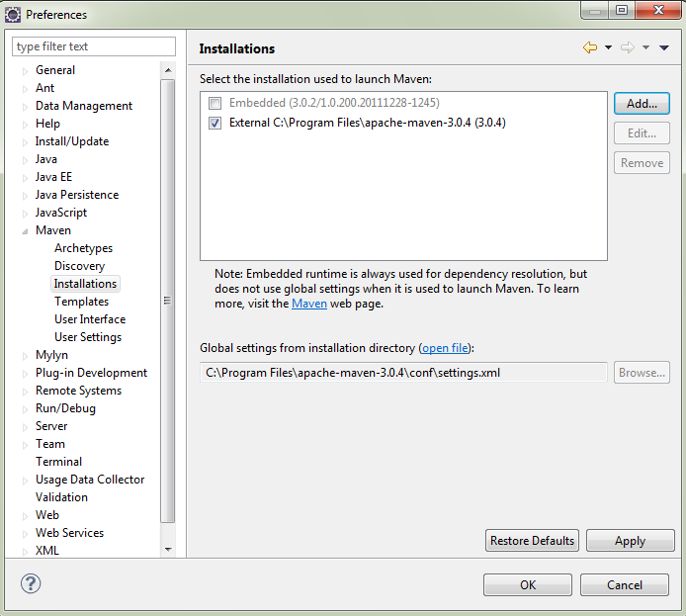Viewport: 686px width, 616px height.
Task: Open the help question mark icon
Action: pos(31,583)
